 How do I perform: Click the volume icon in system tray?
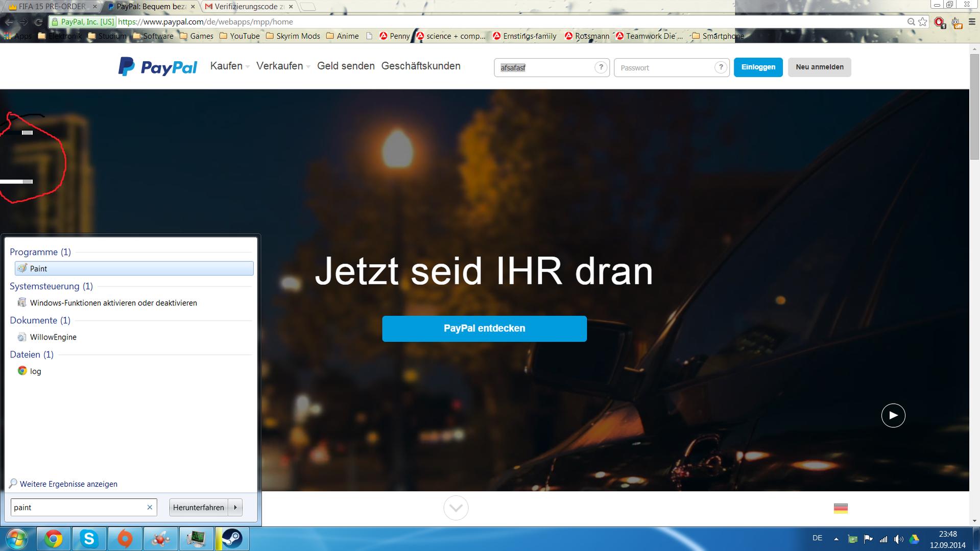pos(899,539)
